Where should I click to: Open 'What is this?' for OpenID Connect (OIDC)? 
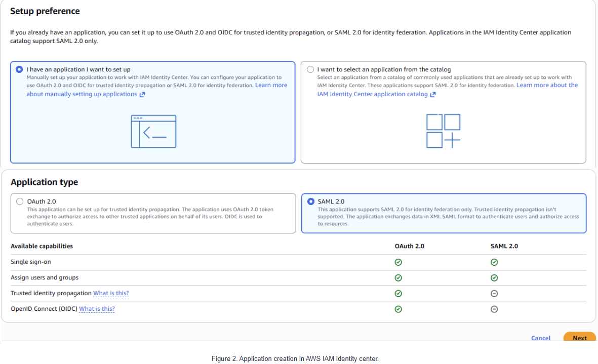tap(97, 309)
